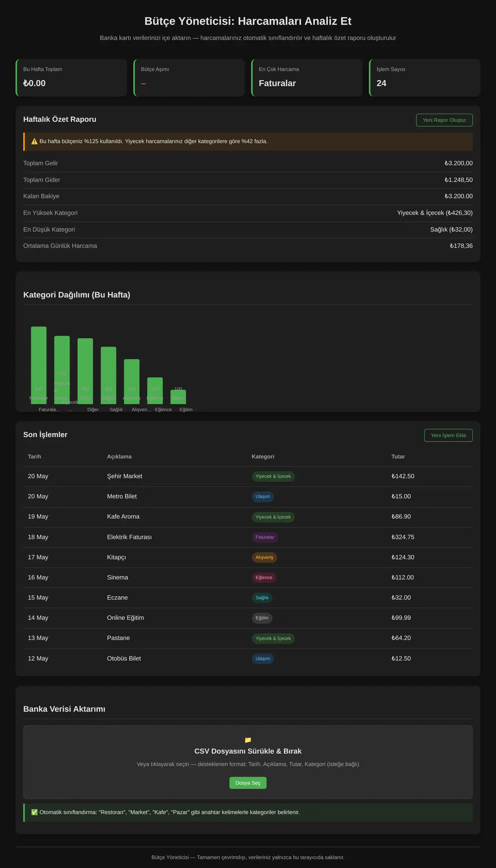This screenshot has width=496, height=868.
Task: Choose a file with Dosya Seç
Action: pos(248,783)
